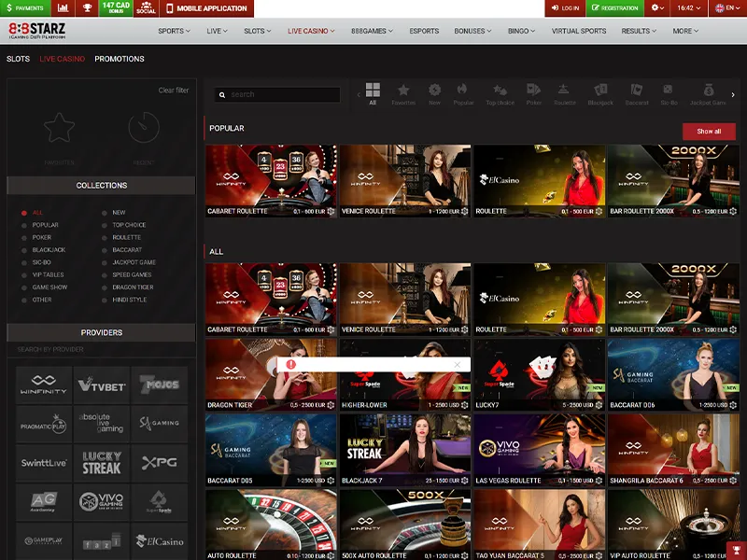
Task: Switch to the Slots sub-tab
Action: [18, 59]
